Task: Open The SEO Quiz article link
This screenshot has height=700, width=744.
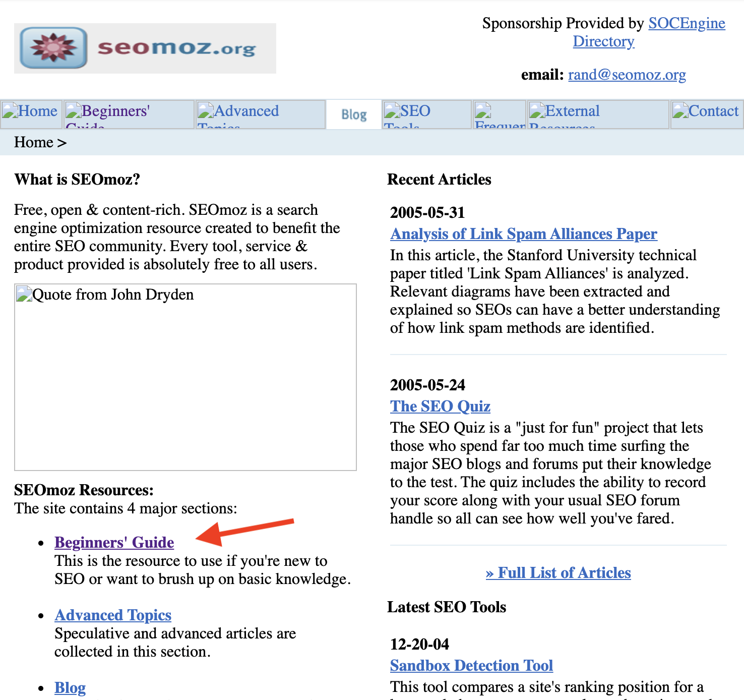Action: (x=440, y=406)
